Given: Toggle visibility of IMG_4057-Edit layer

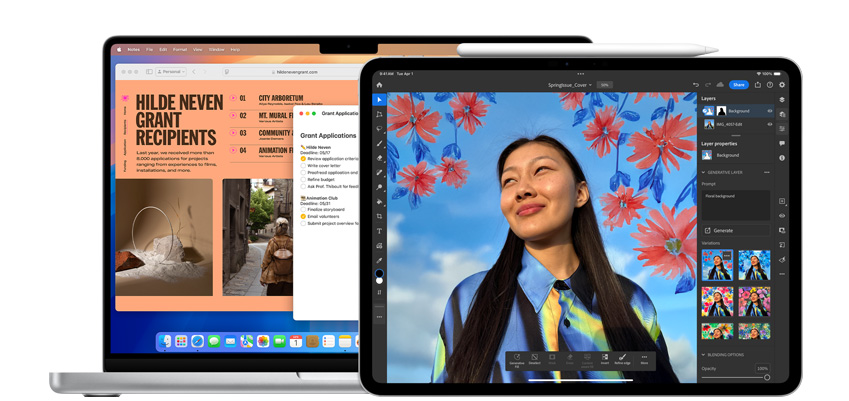Looking at the screenshot, I should 769,124.
